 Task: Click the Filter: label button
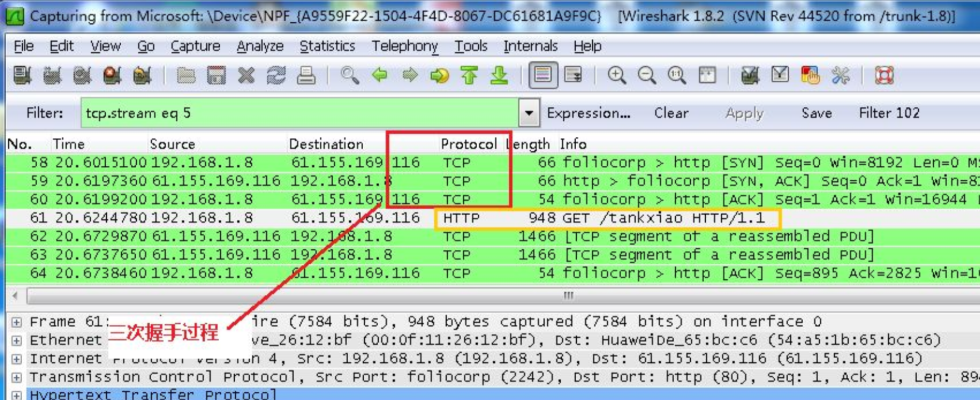click(x=44, y=113)
